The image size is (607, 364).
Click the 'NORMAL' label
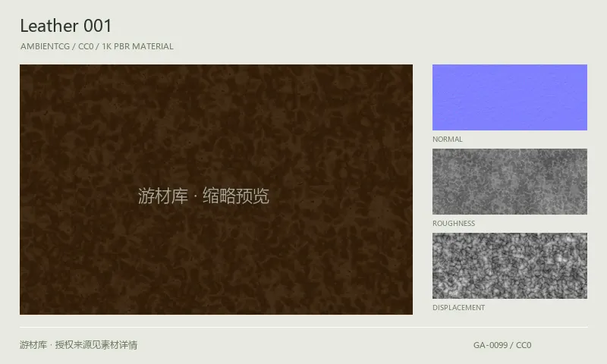pyautogui.click(x=448, y=140)
